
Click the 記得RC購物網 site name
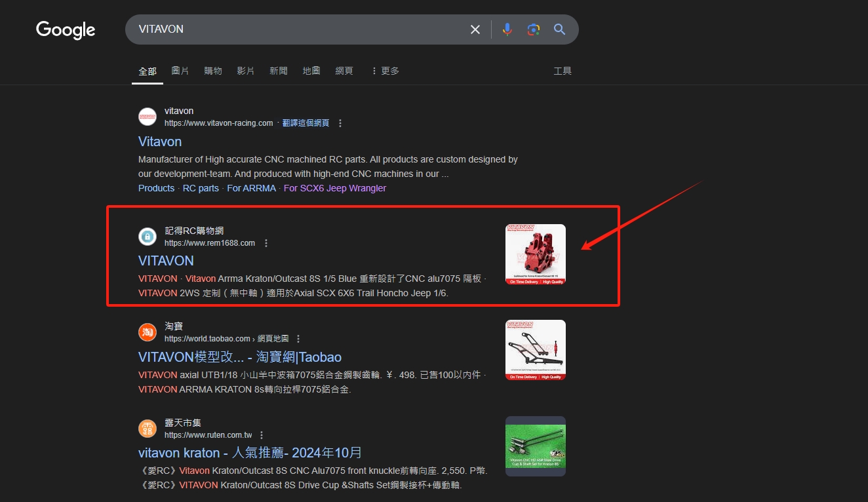pos(194,231)
